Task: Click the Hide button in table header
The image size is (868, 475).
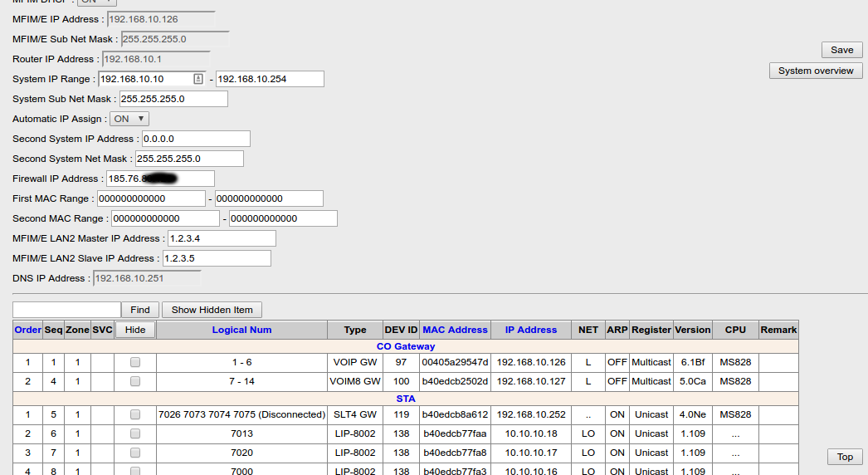Action: click(134, 330)
